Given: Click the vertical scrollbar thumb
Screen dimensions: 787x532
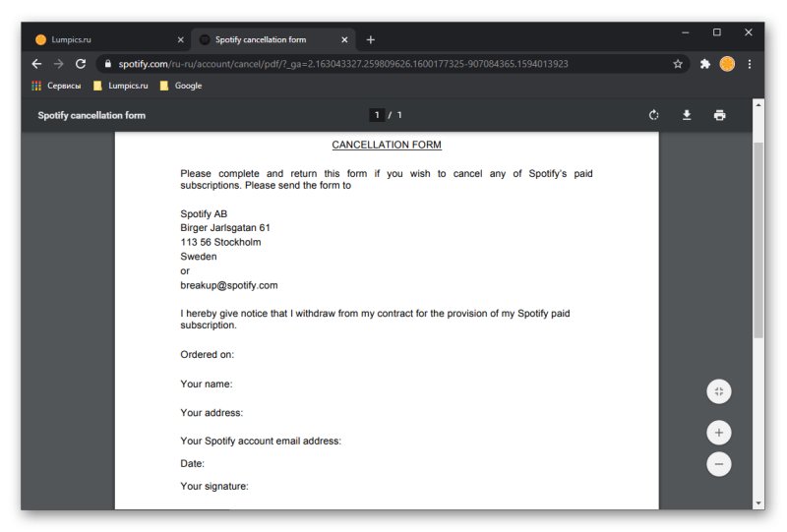Looking at the screenshot, I should pos(757,240).
